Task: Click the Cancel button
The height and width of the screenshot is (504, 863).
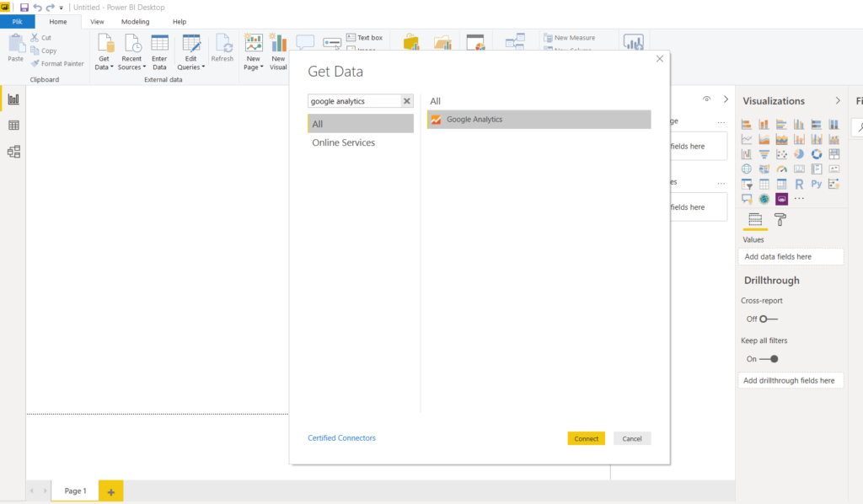Action: [632, 438]
